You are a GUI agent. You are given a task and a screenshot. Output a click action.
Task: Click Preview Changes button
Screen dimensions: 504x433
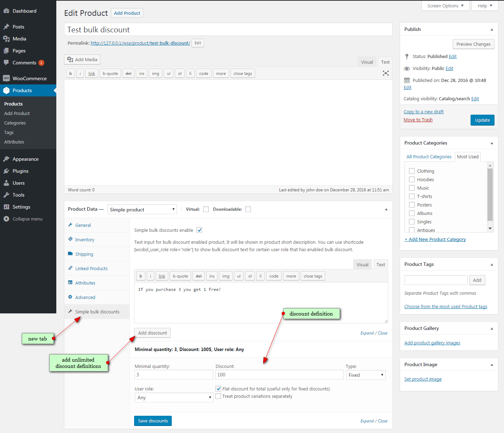pyautogui.click(x=473, y=44)
